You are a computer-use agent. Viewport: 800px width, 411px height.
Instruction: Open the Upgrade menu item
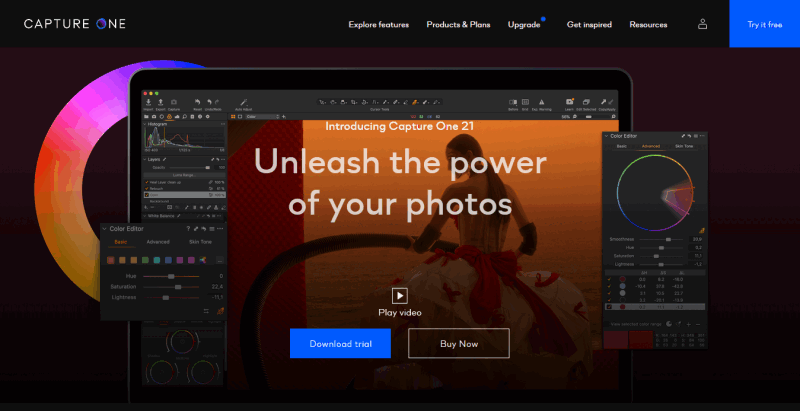click(x=524, y=24)
